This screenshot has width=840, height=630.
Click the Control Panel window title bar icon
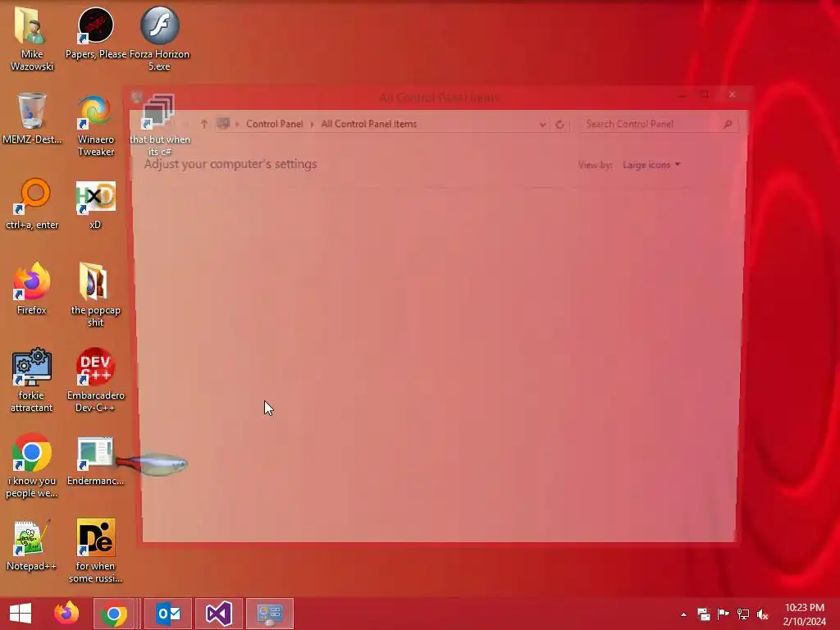[x=137, y=97]
